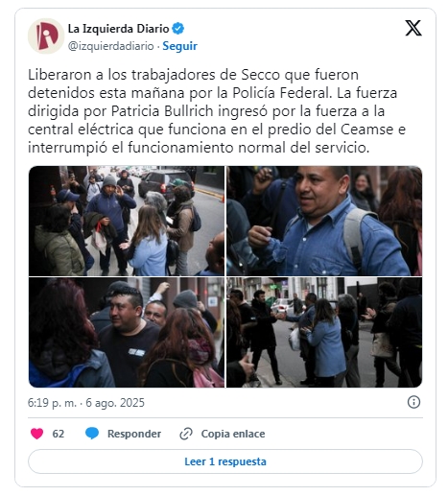Open bottom-left photo of man in black shirt
The height and width of the screenshot is (496, 448).
[x=127, y=332]
